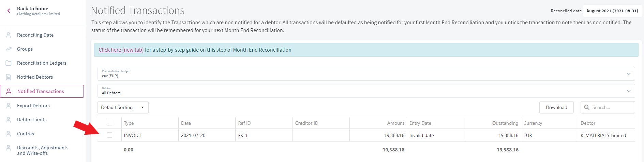Open the 'Click here (new tab)' guide link

[x=121, y=50]
